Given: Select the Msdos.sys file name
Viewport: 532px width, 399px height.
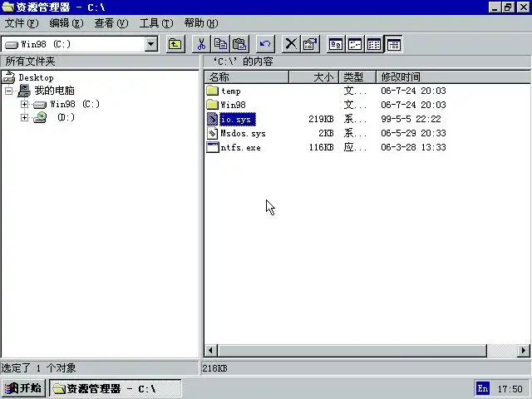Looking at the screenshot, I should (243, 133).
